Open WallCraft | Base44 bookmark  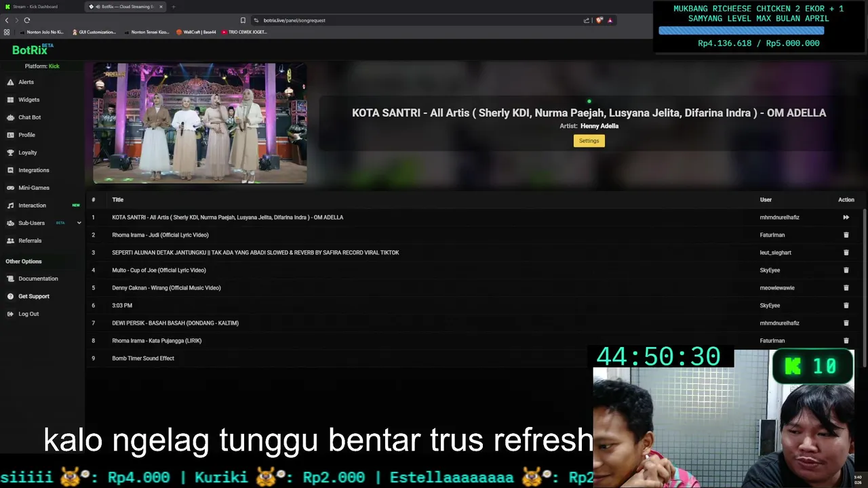[196, 32]
